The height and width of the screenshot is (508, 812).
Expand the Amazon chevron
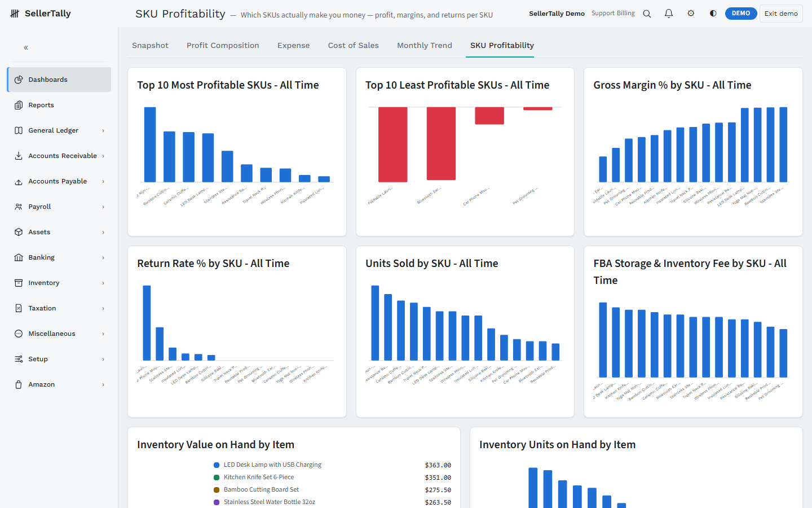coord(103,385)
